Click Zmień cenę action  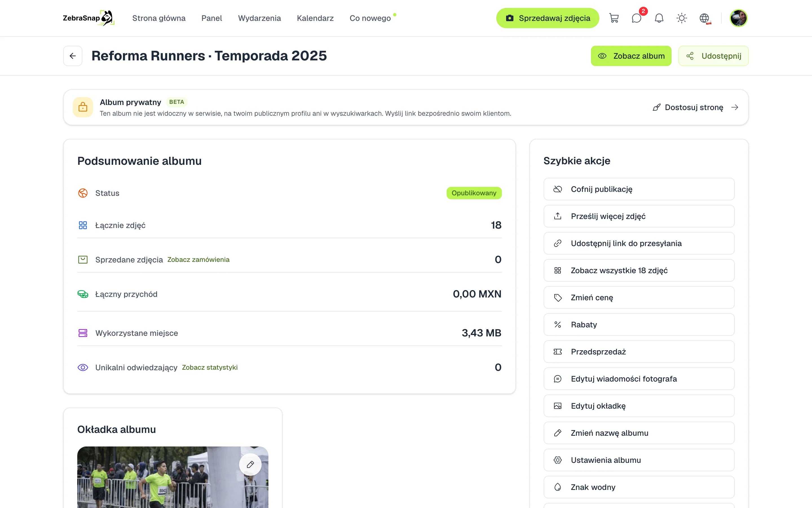point(639,297)
